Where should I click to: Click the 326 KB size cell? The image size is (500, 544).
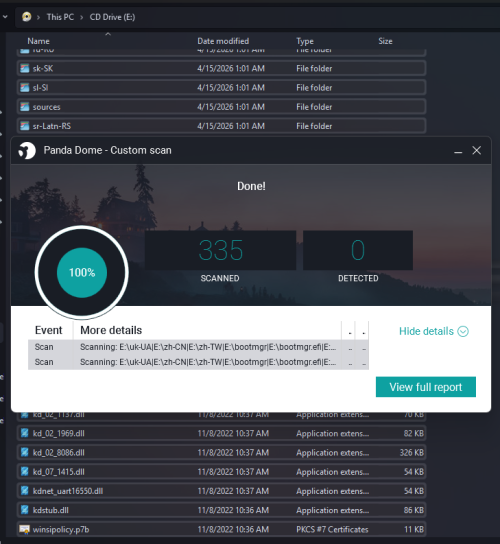[x=412, y=453]
